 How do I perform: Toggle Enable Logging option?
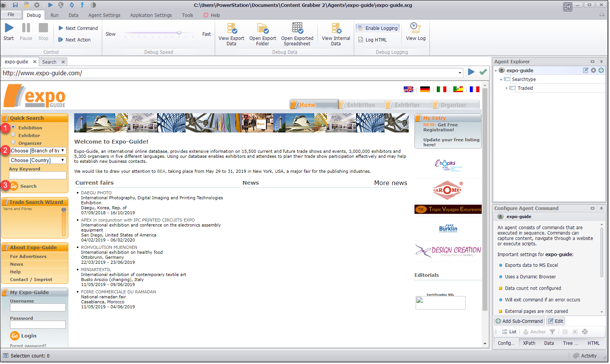coord(378,28)
